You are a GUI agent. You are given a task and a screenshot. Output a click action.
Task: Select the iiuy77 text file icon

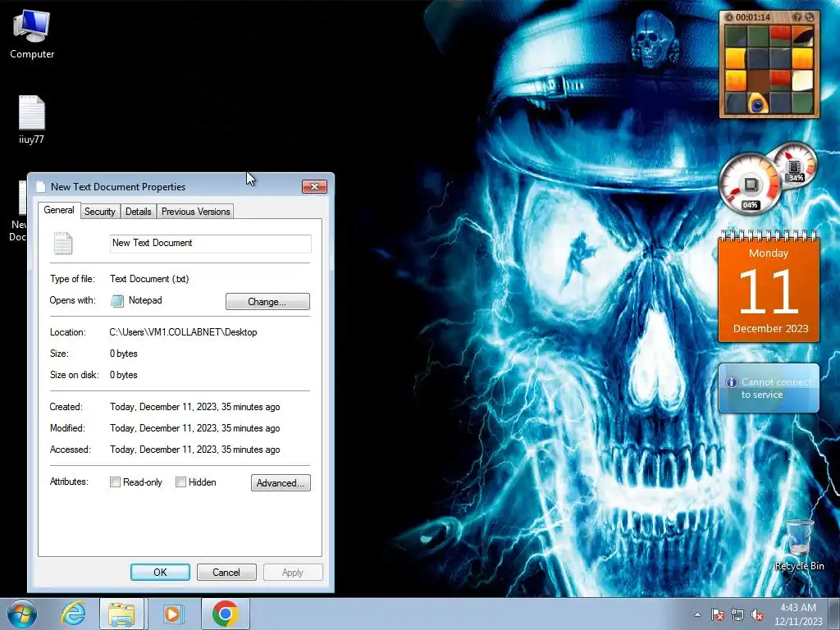[x=32, y=120]
